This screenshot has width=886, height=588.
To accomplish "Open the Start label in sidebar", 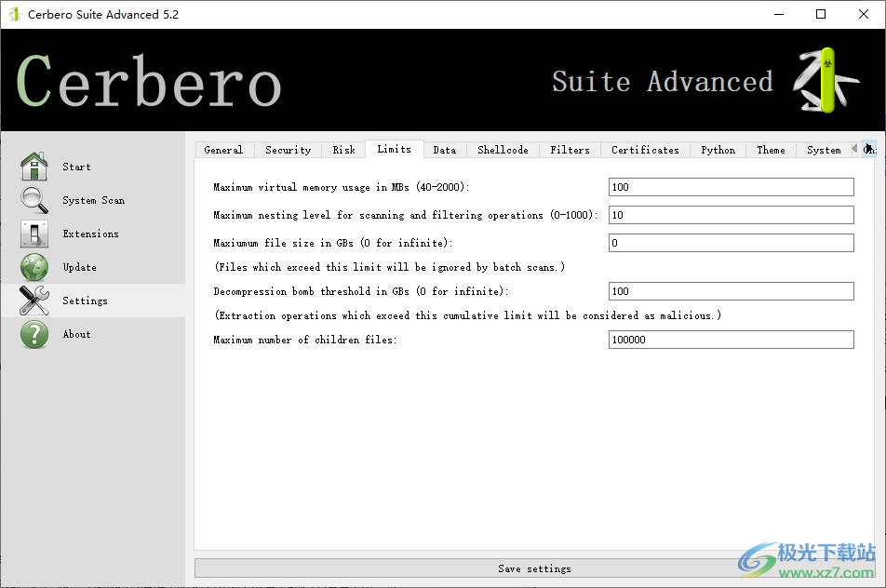I will coord(76,167).
